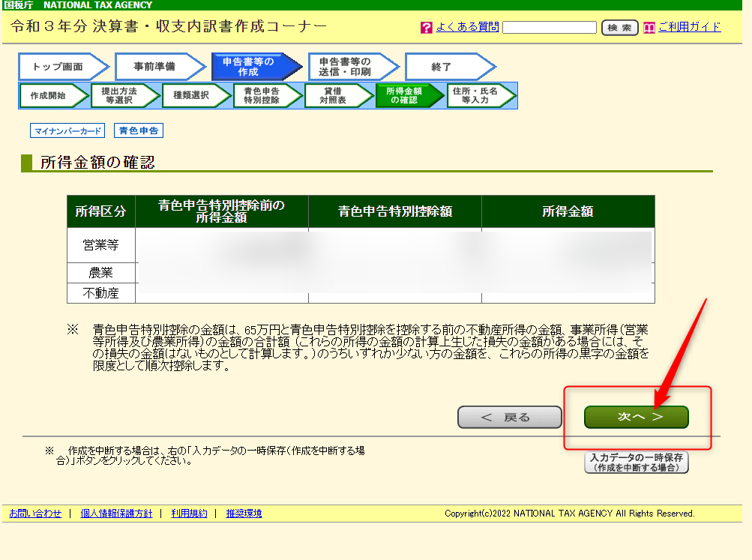Select the 申告書等の作成 step
Image resolution: width=752 pixels, height=560 pixels.
pos(249,67)
